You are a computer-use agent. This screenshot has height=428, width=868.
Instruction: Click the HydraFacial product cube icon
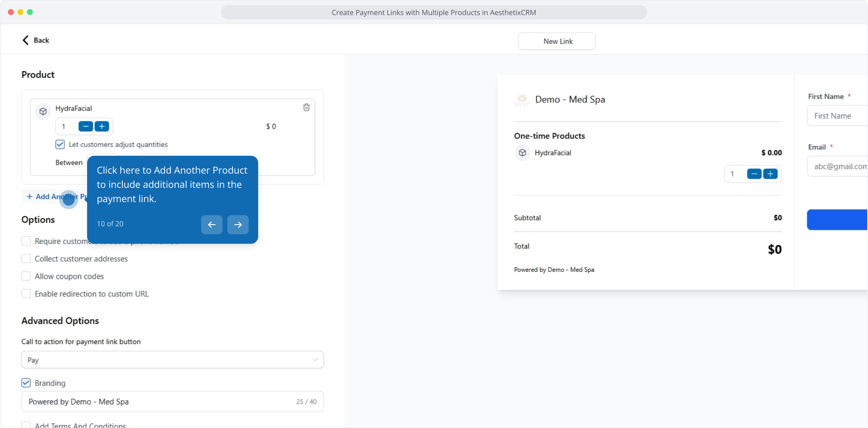pos(43,111)
